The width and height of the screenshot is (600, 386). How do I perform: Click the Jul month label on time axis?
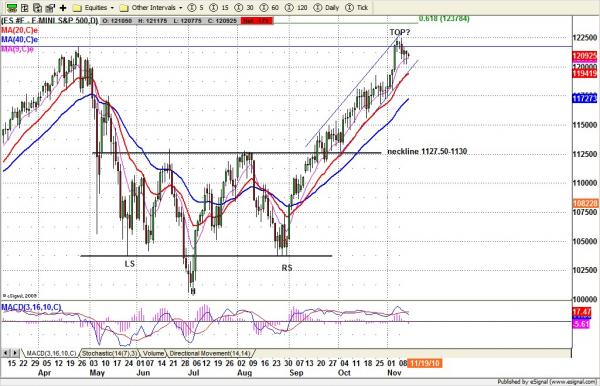coord(194,373)
